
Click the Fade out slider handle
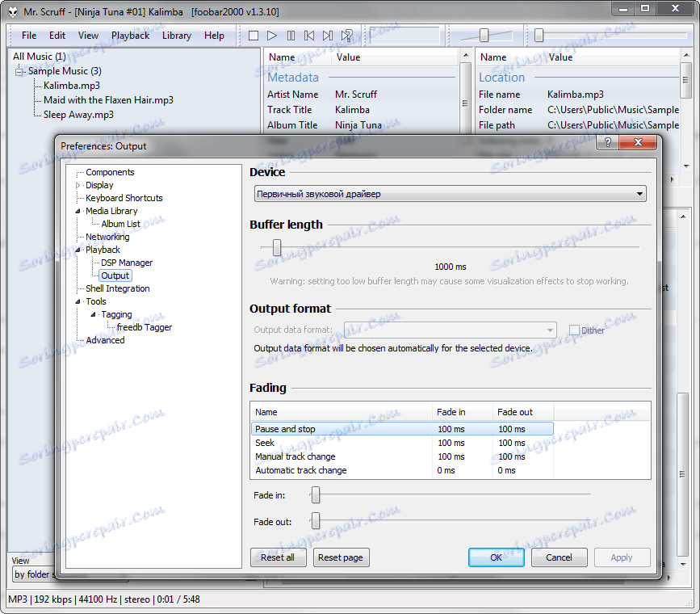[315, 521]
